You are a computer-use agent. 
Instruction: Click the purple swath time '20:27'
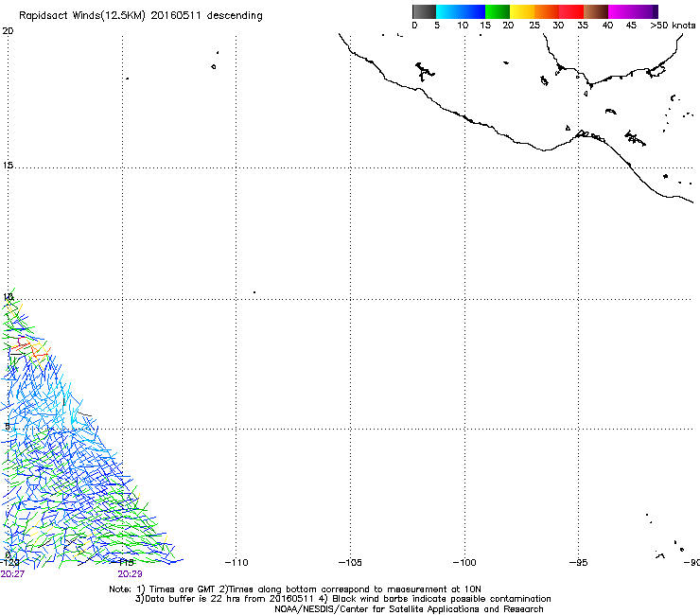12,574
